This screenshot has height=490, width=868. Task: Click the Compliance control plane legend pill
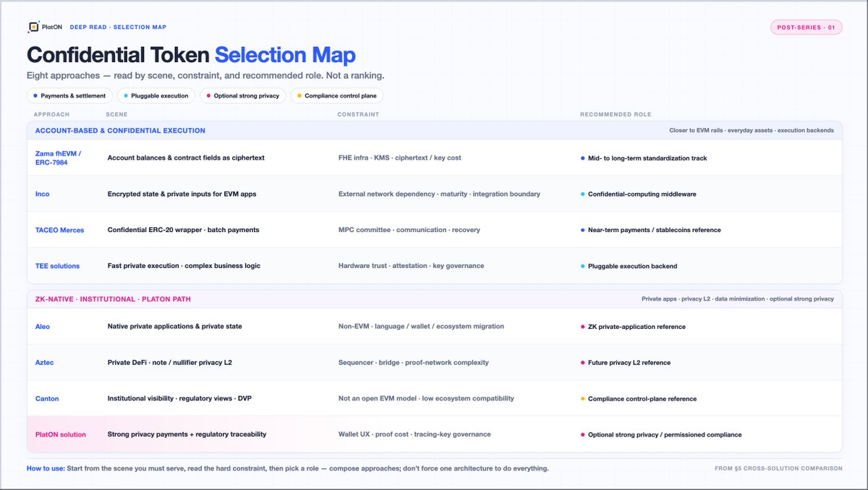coord(336,95)
